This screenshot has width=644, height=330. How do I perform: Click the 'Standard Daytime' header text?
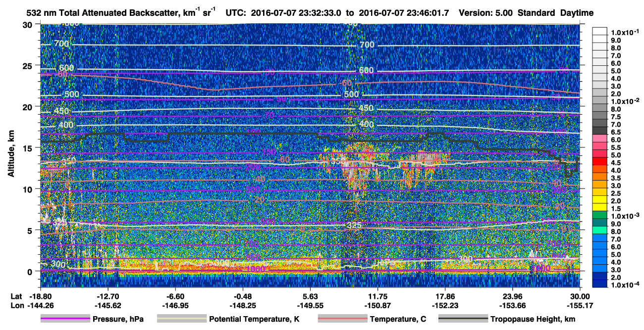pyautogui.click(x=555, y=12)
